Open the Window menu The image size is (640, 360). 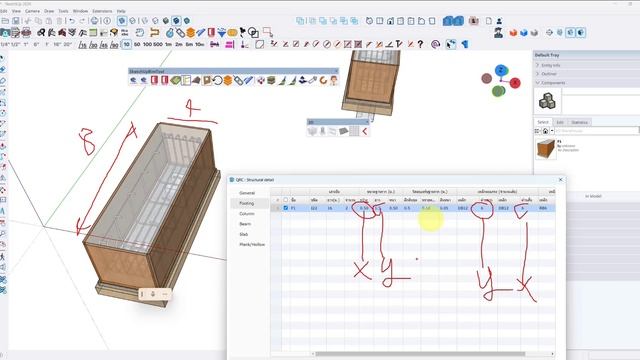pyautogui.click(x=80, y=11)
